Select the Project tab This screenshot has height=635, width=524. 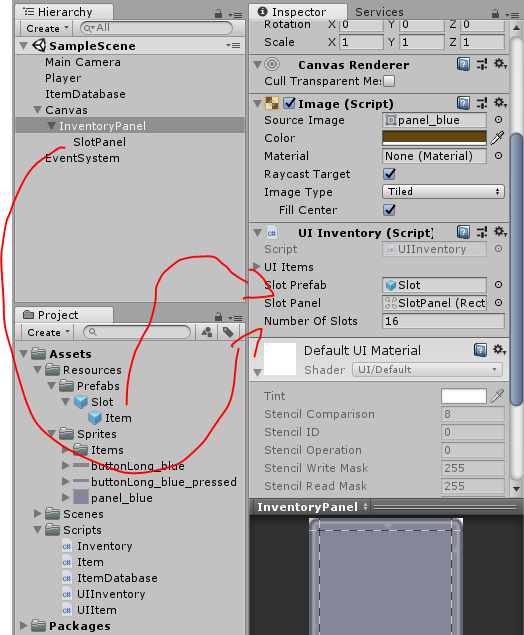tap(64, 315)
